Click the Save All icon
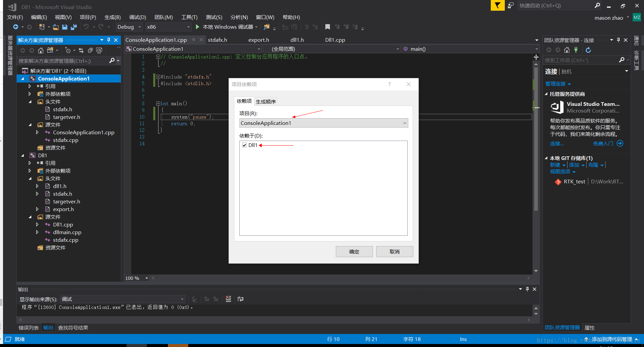Image resolution: width=644 pixels, height=347 pixels. coord(74,27)
